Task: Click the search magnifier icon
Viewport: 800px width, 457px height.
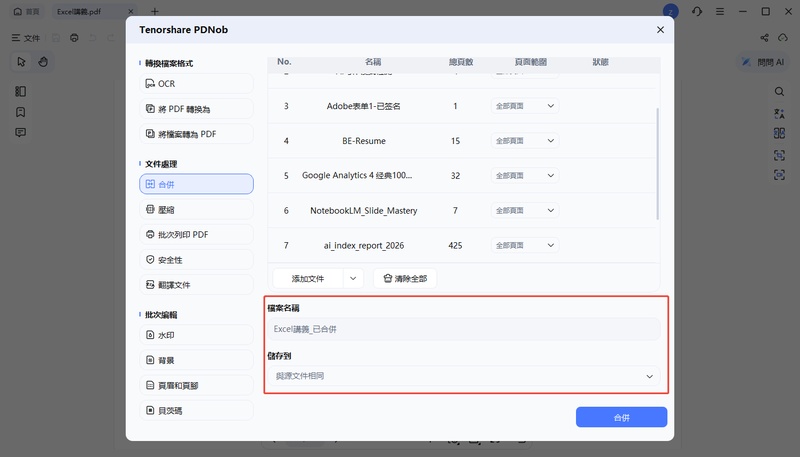Action: pyautogui.click(x=779, y=91)
